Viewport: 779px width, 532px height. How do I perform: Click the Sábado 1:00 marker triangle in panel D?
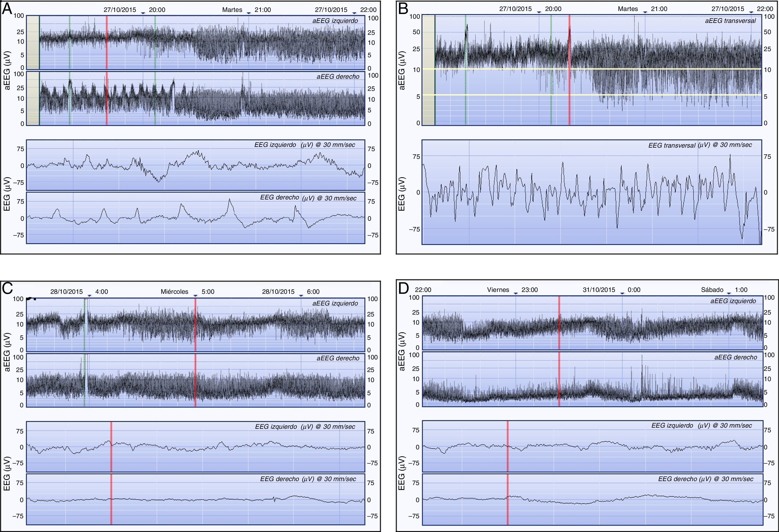coord(729,294)
